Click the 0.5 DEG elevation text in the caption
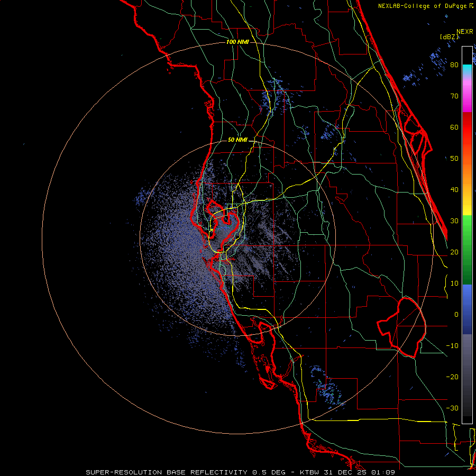The height and width of the screenshot is (476, 476). click(269, 472)
